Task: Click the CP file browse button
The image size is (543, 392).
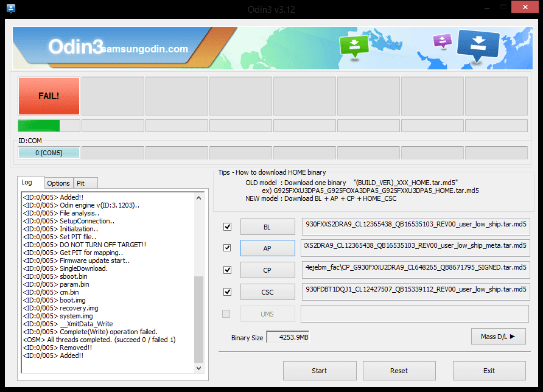Action: click(x=268, y=270)
